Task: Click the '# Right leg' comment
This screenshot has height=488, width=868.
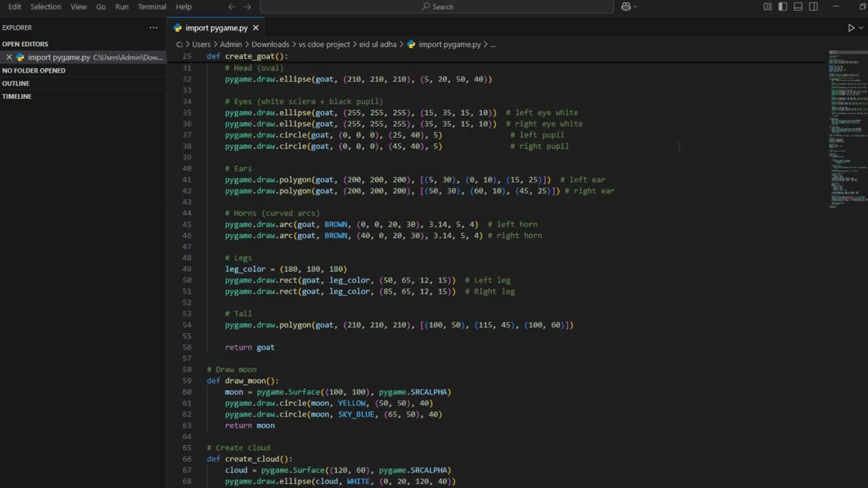Action: pos(490,291)
